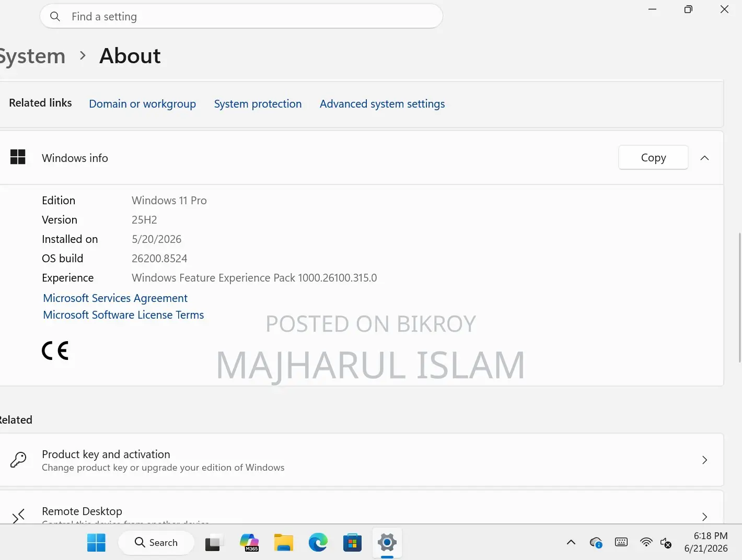Click the Experience label
Viewport: 742px width, 560px height.
click(x=68, y=278)
